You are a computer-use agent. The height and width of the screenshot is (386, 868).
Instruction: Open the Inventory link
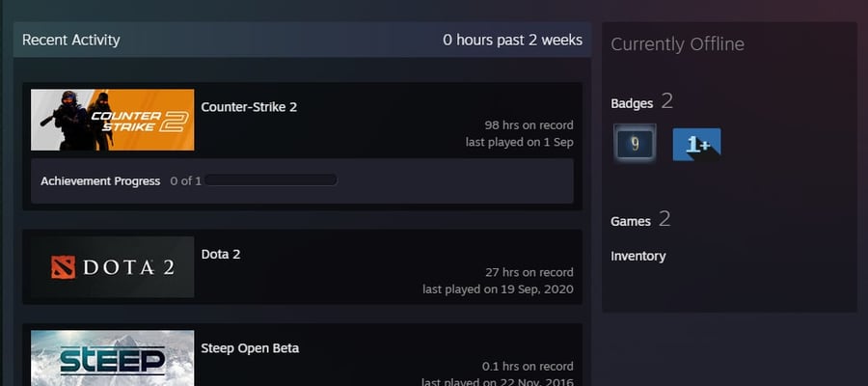(x=638, y=256)
